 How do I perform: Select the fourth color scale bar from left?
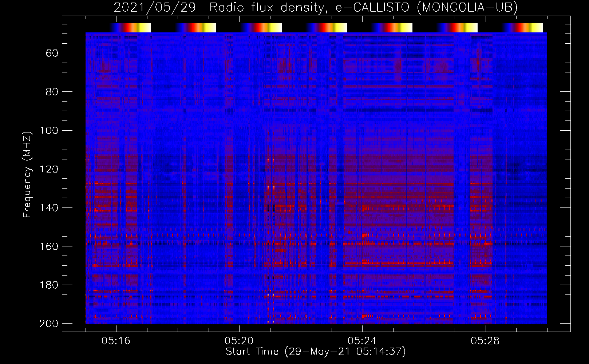pyautogui.click(x=327, y=28)
